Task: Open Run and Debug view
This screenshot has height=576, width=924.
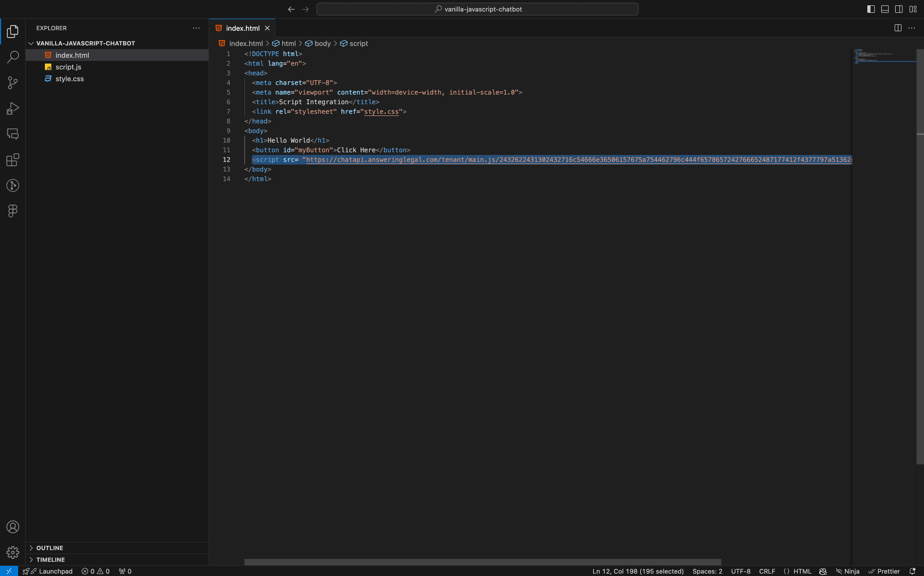Action: coord(13,108)
